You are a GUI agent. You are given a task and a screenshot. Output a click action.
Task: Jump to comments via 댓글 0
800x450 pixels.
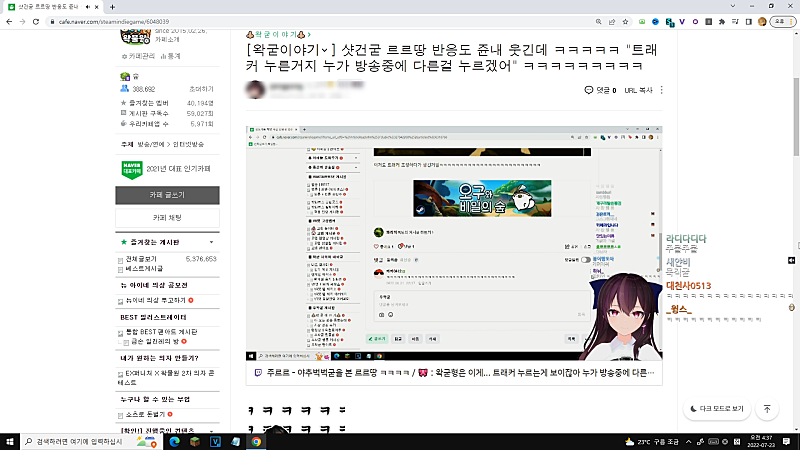click(601, 90)
